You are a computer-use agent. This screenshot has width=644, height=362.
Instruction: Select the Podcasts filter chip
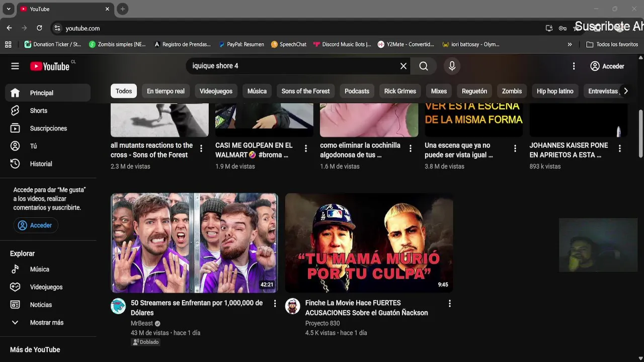tap(357, 91)
